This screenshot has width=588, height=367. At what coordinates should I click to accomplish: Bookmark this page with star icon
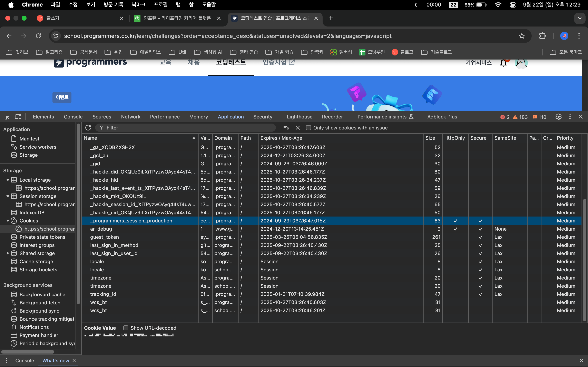(x=522, y=36)
